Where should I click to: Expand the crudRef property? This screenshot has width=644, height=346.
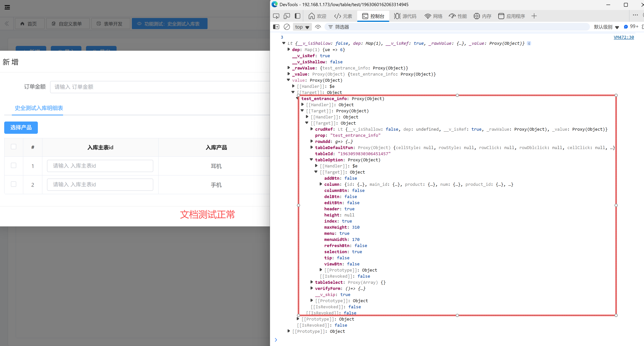click(x=311, y=129)
